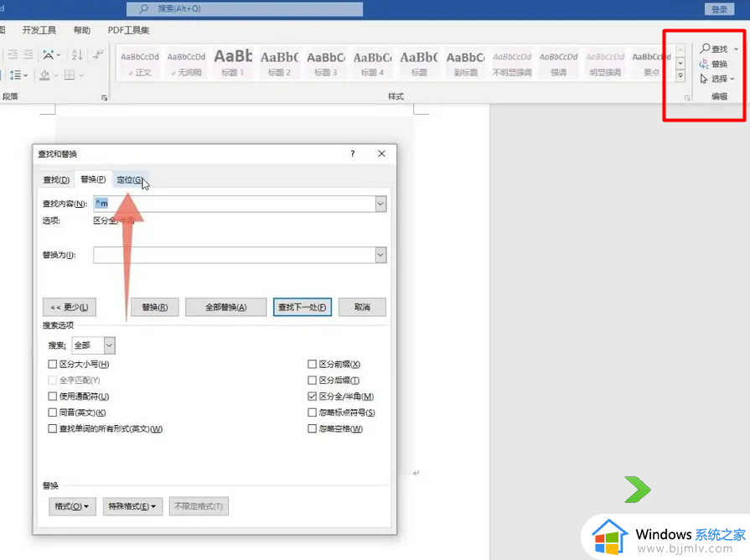This screenshot has width=750, height=560.
Task: Toggle show paragraph marks icon
Action: tap(98, 54)
